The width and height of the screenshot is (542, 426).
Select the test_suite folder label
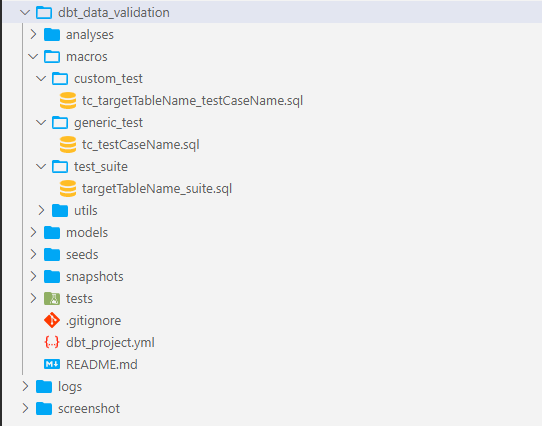coord(101,167)
